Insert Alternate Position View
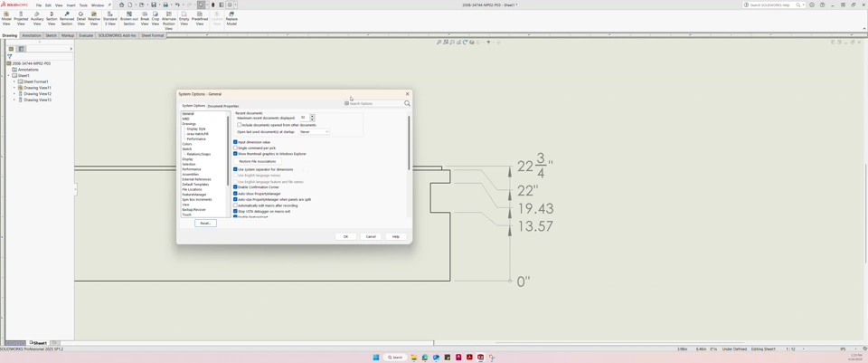 [169, 20]
